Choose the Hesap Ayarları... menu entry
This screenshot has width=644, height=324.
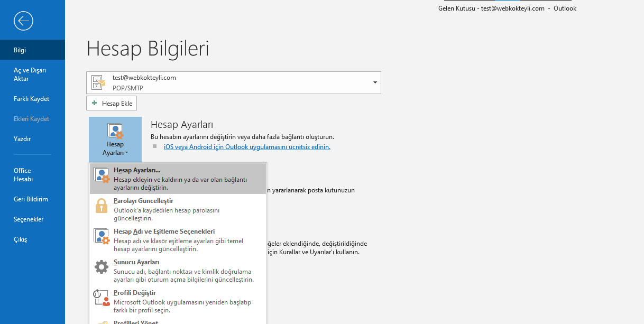coord(178,179)
